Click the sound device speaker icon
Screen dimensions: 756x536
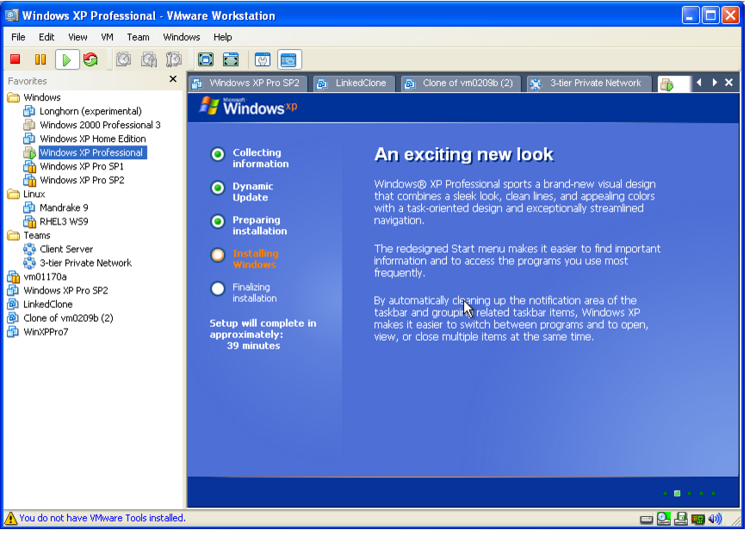pos(716,519)
